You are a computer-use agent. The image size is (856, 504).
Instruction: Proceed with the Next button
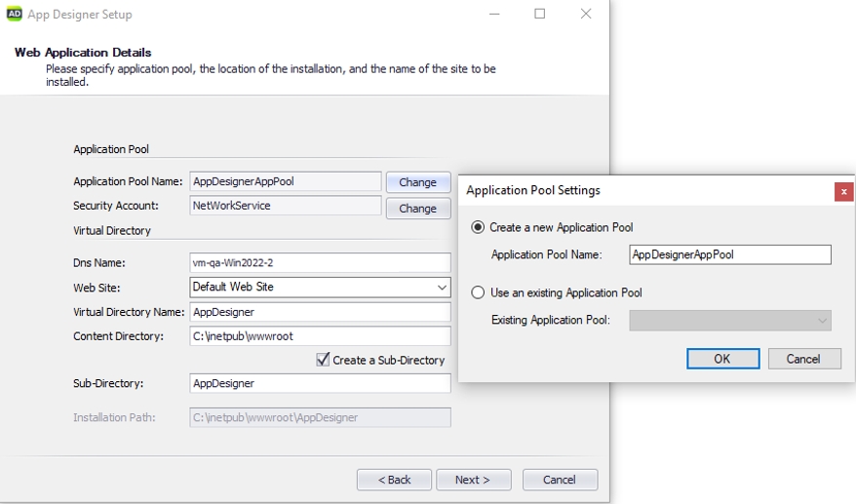click(x=473, y=480)
